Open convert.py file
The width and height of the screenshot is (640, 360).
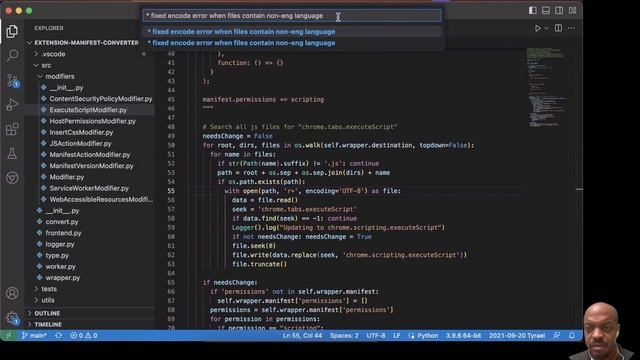pos(62,222)
